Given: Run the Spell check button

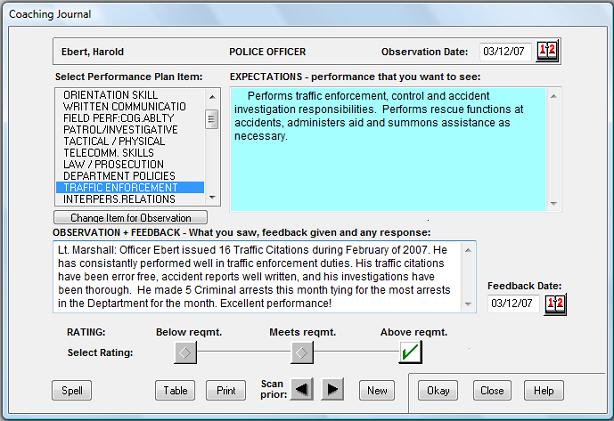Looking at the screenshot, I should [72, 390].
